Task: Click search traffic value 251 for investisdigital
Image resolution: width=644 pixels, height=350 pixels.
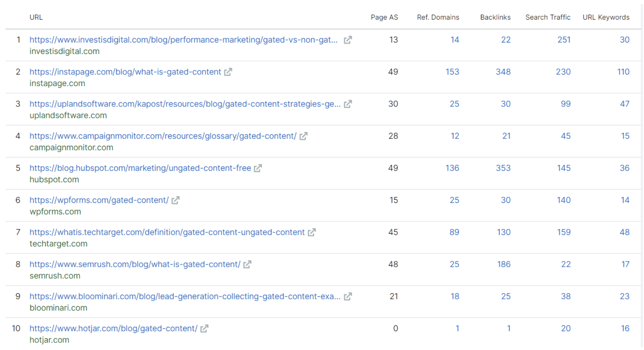Action: 564,40
